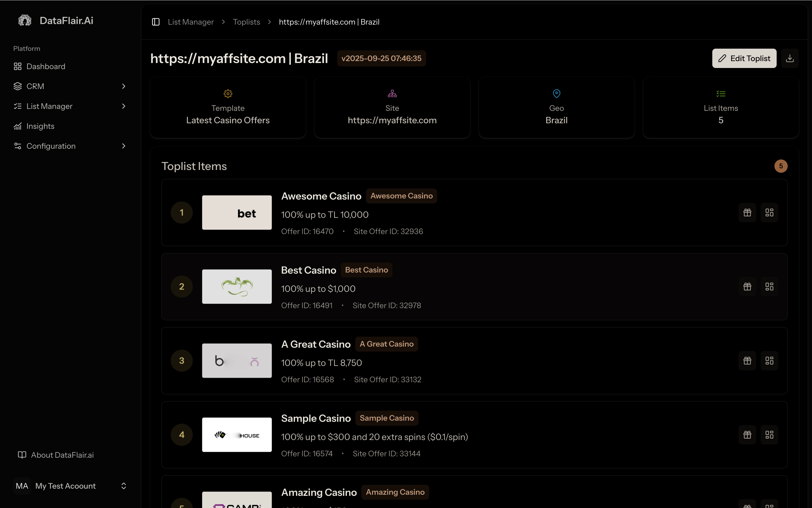812x508 pixels.
Task: Click grid icon for Best Casino
Action: 769,287
